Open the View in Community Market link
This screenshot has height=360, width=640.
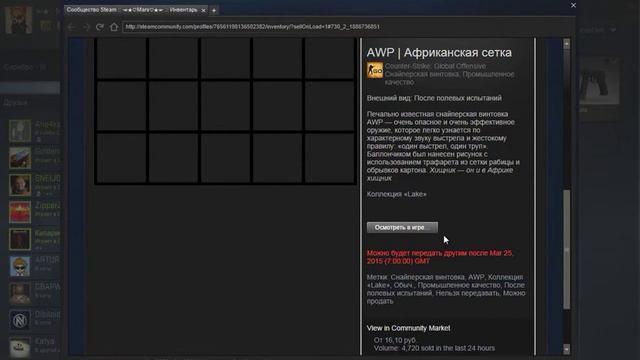tap(408, 328)
